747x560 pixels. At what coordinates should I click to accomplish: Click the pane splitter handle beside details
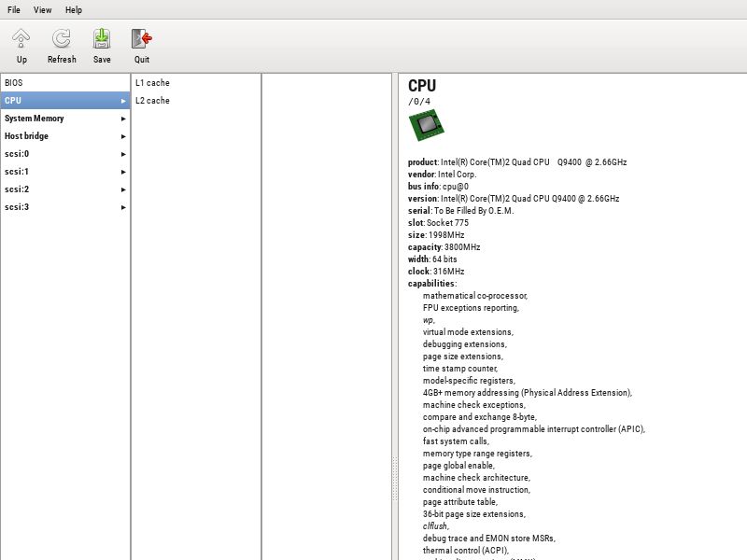(395, 479)
